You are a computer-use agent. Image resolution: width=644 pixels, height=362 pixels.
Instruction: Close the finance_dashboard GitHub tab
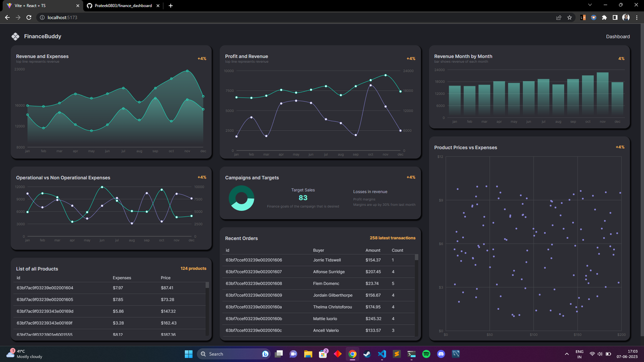tap(159, 6)
